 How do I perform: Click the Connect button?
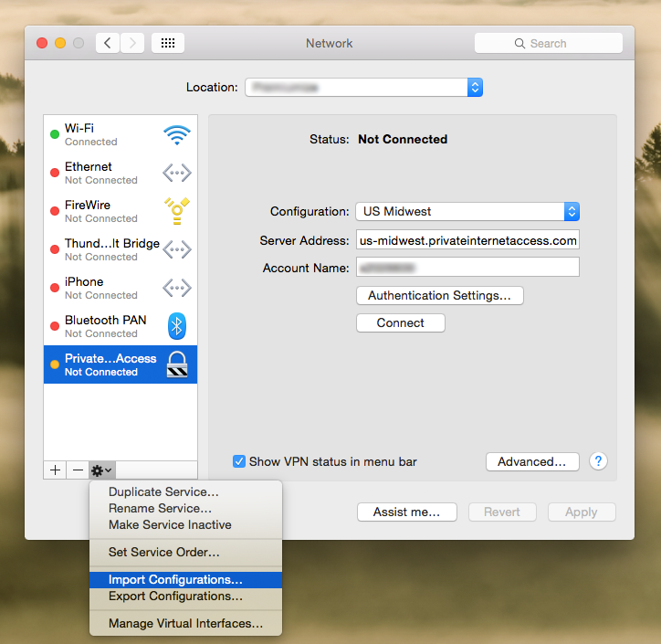pos(401,323)
